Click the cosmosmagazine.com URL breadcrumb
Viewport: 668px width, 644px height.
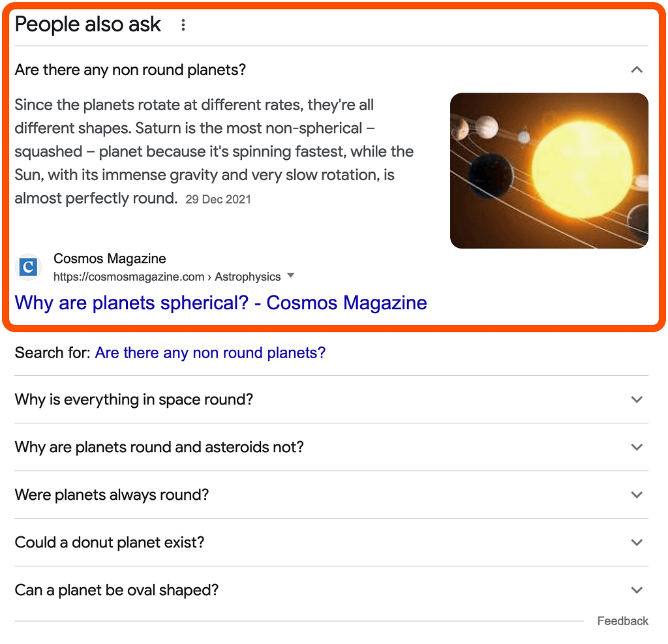click(x=129, y=277)
